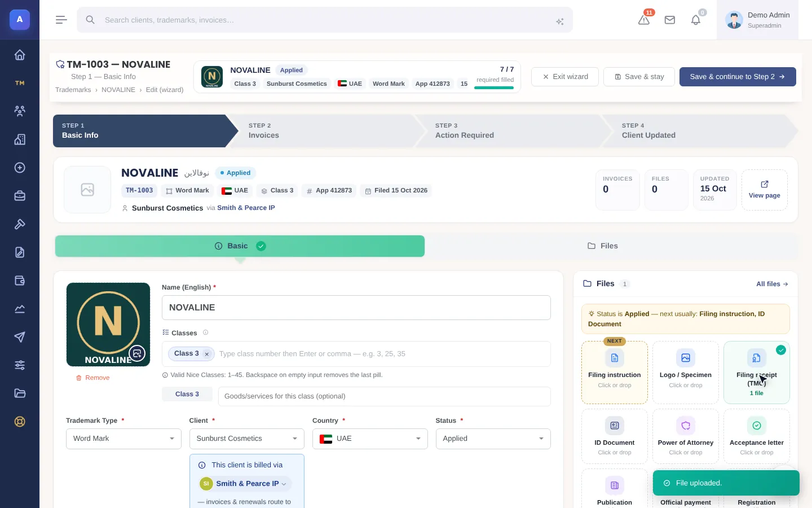Open the mail envelope icon
Viewport: 812px width, 508px height.
[670, 20]
